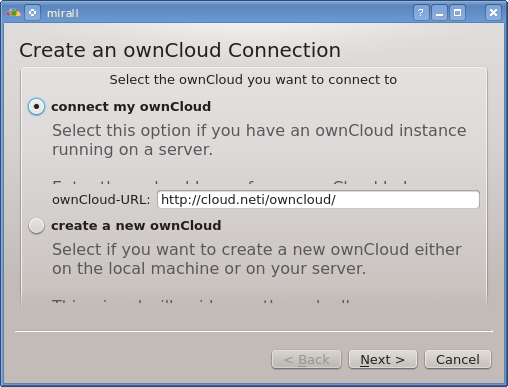The height and width of the screenshot is (387, 508).
Task: Click the mirall cloud application icon
Action: (x=14, y=13)
